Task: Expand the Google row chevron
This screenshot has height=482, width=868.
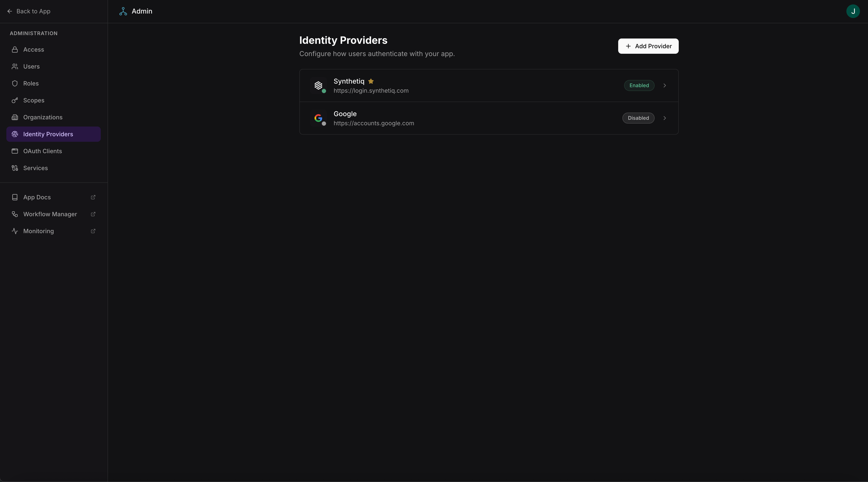Action: click(665, 118)
